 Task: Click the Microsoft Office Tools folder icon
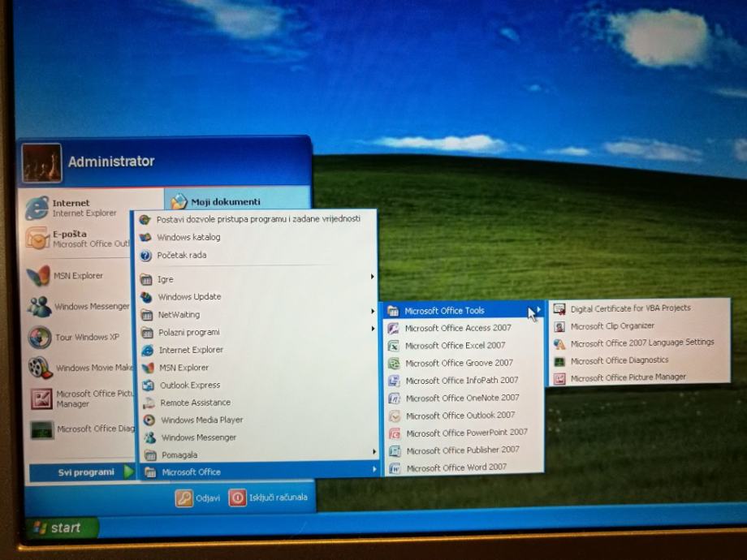point(392,312)
